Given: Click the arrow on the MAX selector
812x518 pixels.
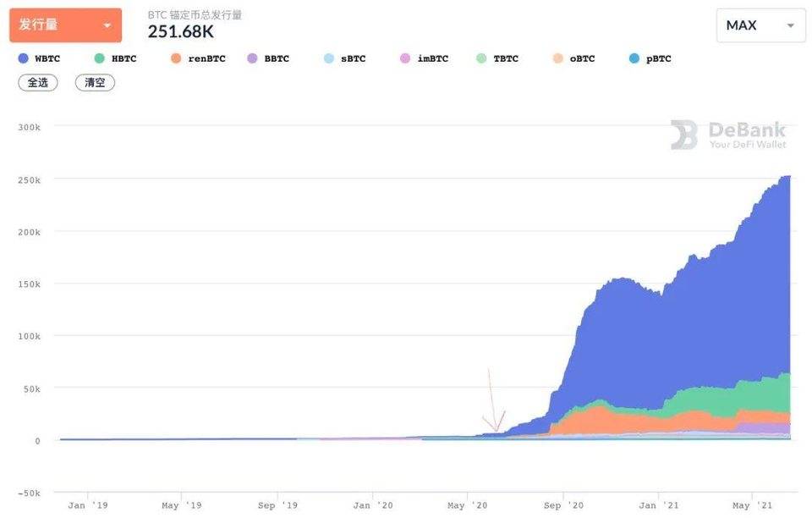Looking at the screenshot, I should 790,25.
